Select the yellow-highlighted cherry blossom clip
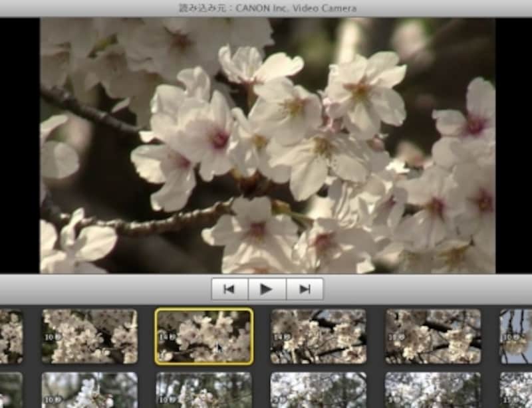Viewport: 532px width, 408px height. (x=204, y=336)
